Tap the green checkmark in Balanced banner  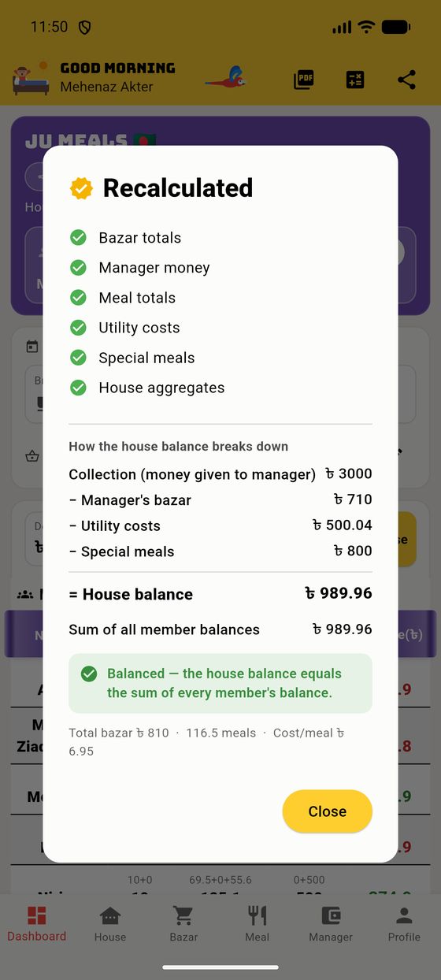pos(89,674)
